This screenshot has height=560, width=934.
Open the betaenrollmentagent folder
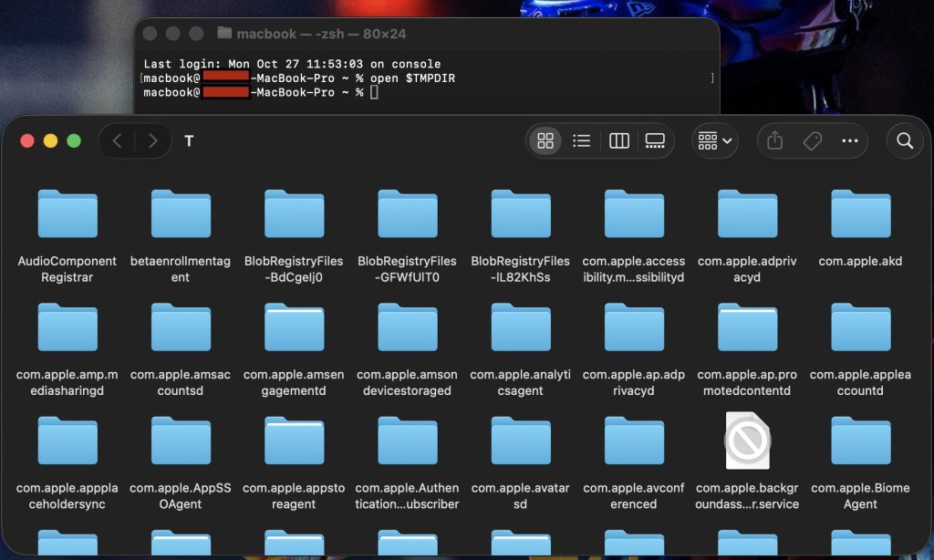(180, 213)
